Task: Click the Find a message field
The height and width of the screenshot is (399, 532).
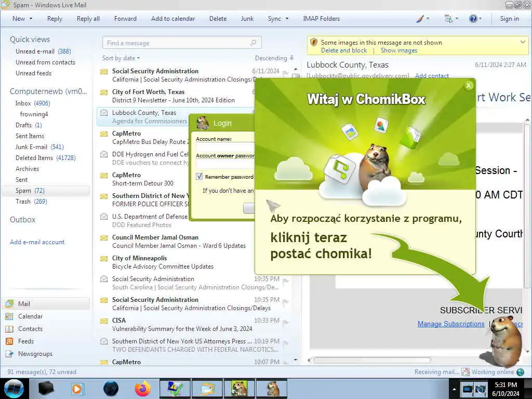Action: tap(182, 43)
